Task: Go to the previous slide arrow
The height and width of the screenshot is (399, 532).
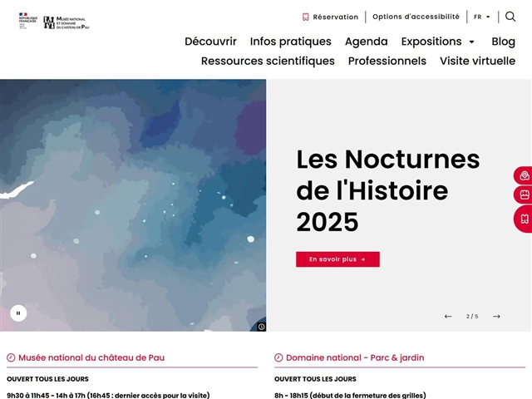Action: pyautogui.click(x=448, y=316)
